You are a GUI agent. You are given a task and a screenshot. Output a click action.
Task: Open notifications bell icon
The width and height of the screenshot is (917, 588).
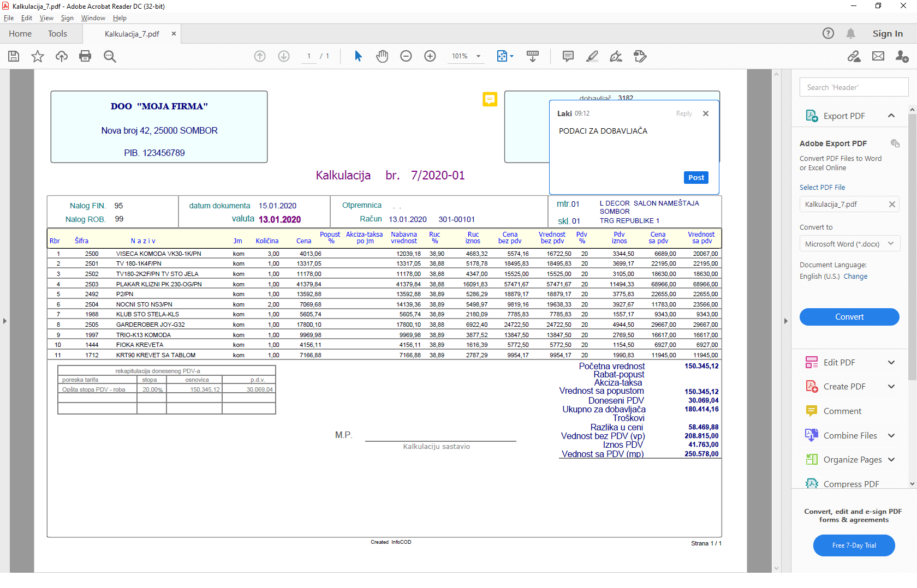pyautogui.click(x=850, y=33)
